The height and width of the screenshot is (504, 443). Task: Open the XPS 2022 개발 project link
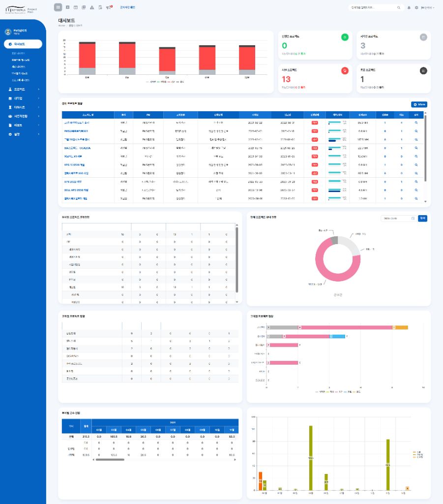(x=73, y=182)
